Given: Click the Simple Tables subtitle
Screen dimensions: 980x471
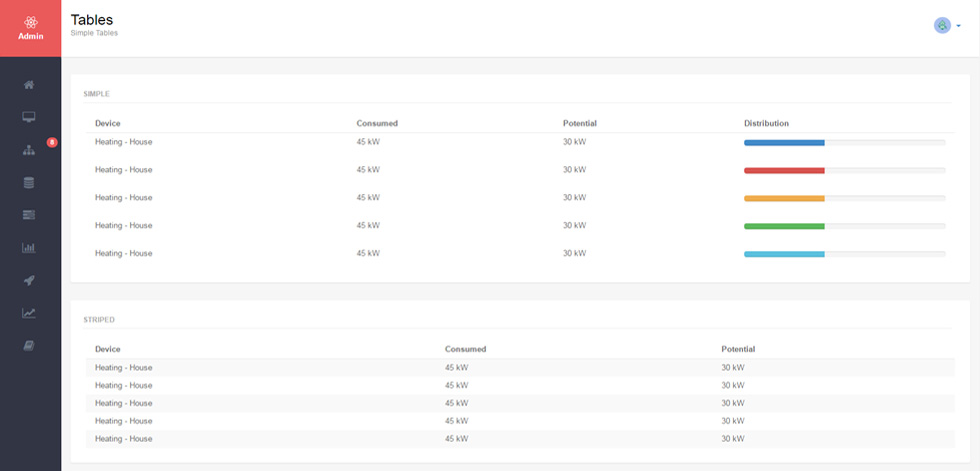Looking at the screenshot, I should [x=94, y=33].
